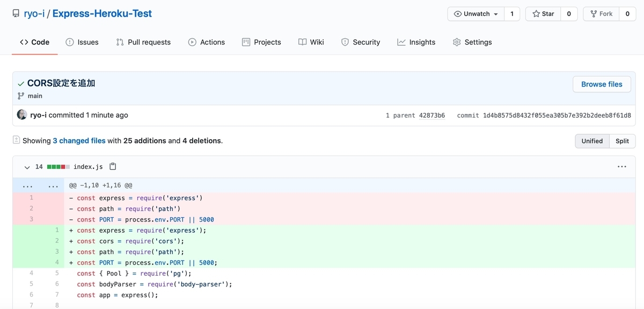Image resolution: width=644 pixels, height=309 pixels.
Task: Click the hunk header @@ -1,10 +1,16 @@
Action: click(100, 185)
